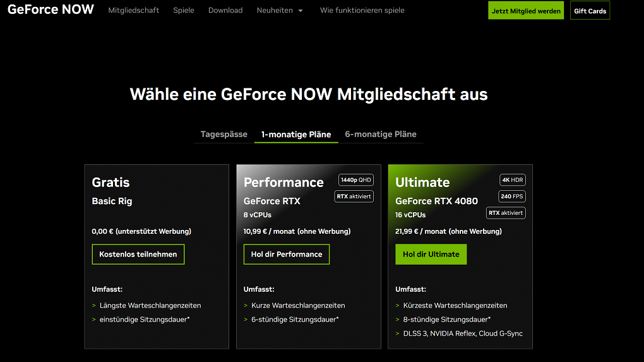Click green chevron beside DLSS 3 item
644x362 pixels.
397,334
